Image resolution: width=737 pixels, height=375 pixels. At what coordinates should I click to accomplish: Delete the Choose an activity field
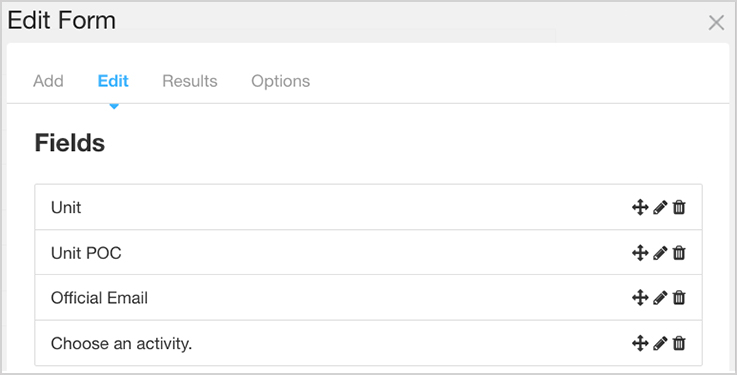tap(679, 344)
